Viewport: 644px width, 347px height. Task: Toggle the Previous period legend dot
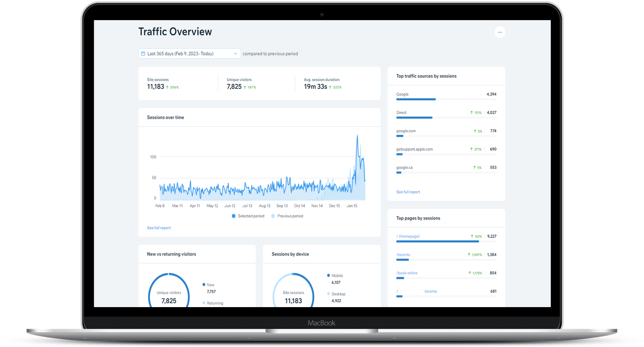click(273, 216)
